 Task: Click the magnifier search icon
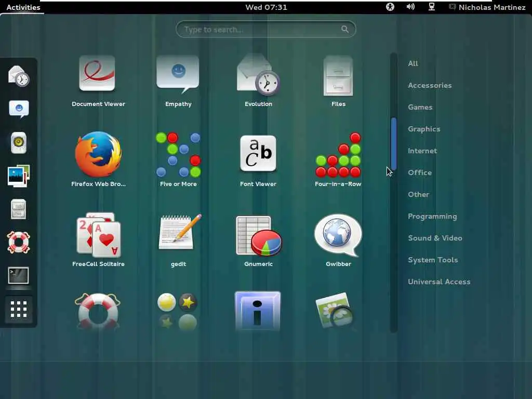[x=345, y=30]
